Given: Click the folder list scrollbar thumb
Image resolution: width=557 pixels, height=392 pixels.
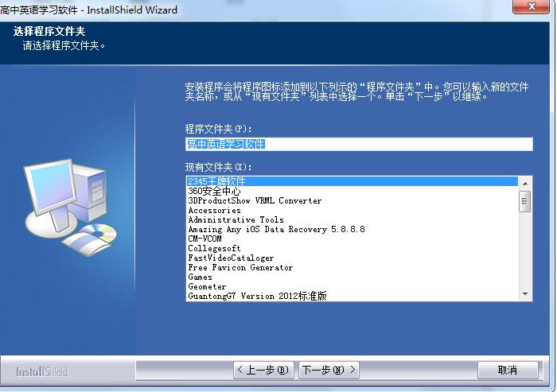Looking at the screenshot, I should (525, 201).
